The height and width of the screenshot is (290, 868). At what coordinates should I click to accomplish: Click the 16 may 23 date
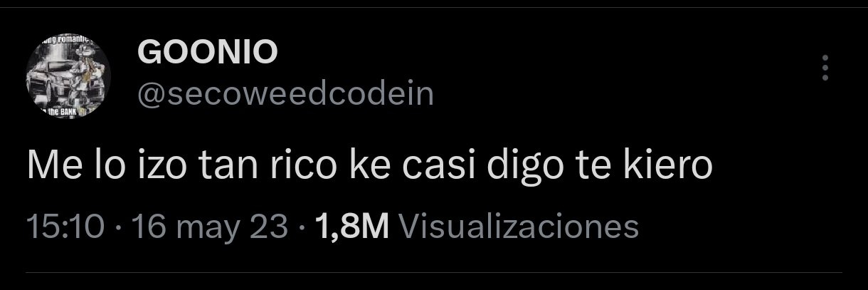click(x=203, y=227)
